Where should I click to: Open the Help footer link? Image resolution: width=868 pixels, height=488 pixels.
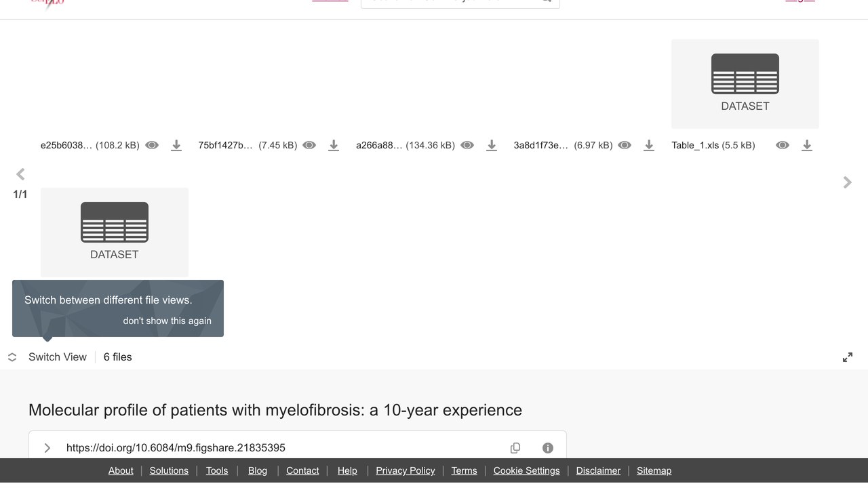[347, 470]
